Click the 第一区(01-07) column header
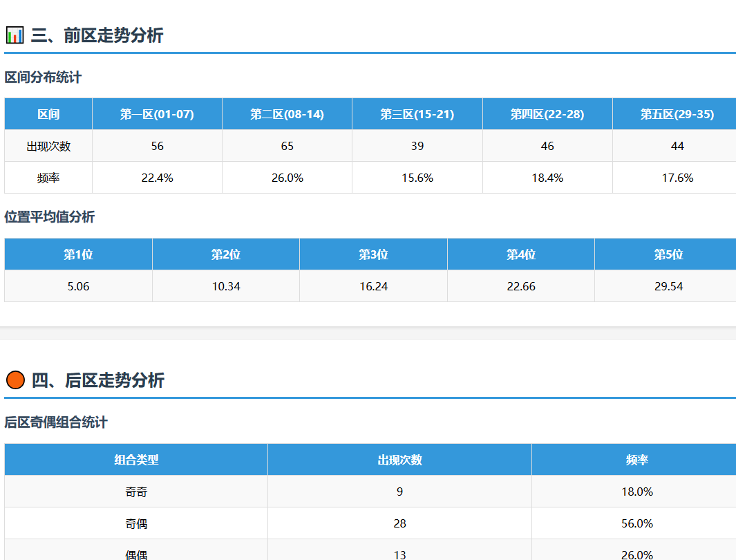The height and width of the screenshot is (560, 736). point(157,114)
